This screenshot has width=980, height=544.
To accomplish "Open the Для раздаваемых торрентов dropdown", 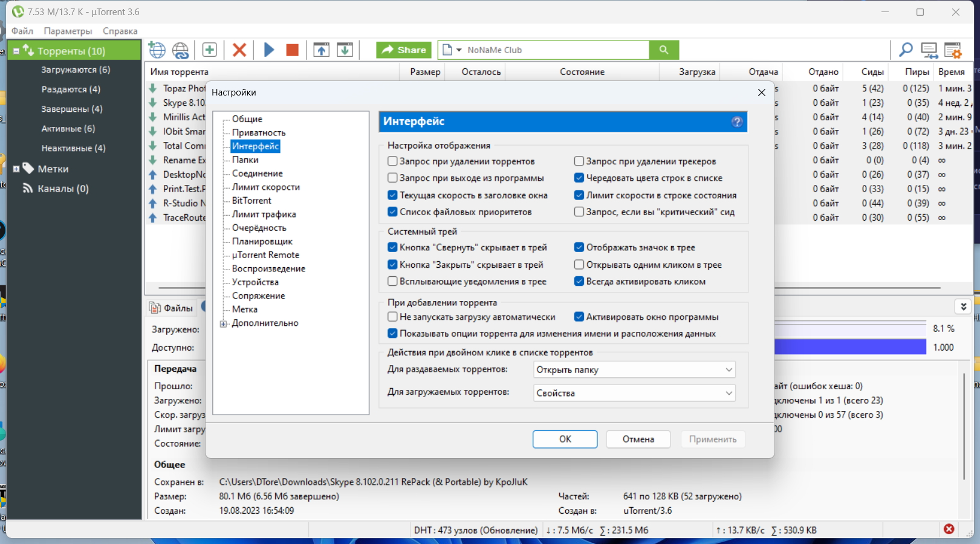I will [635, 369].
